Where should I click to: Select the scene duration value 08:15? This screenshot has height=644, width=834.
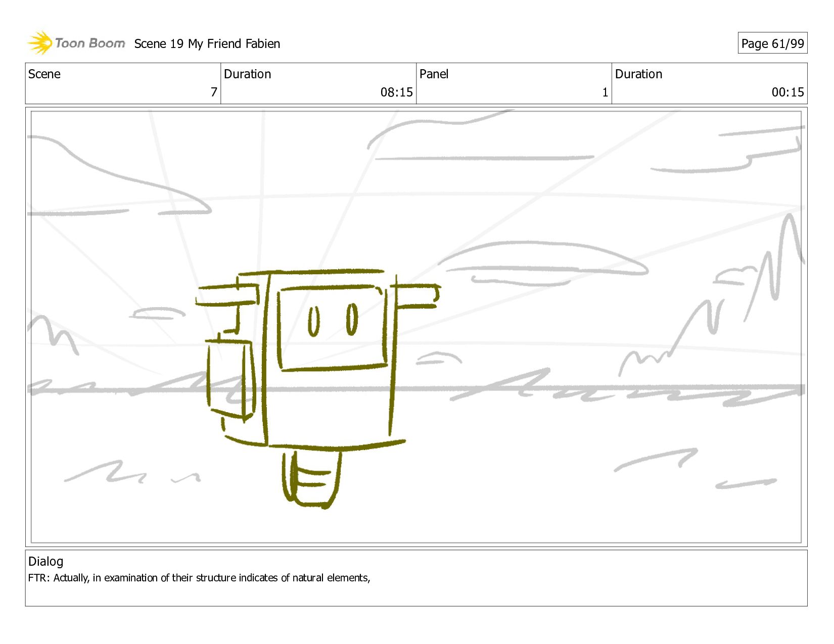396,92
